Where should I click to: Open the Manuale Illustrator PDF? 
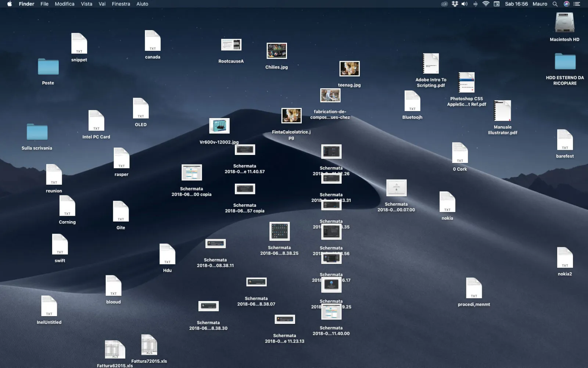pyautogui.click(x=502, y=110)
